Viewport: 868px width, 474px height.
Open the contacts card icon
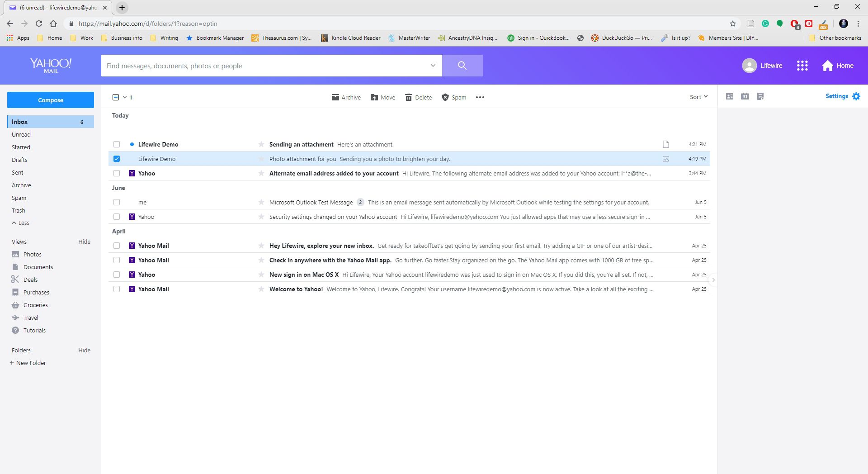tap(730, 96)
